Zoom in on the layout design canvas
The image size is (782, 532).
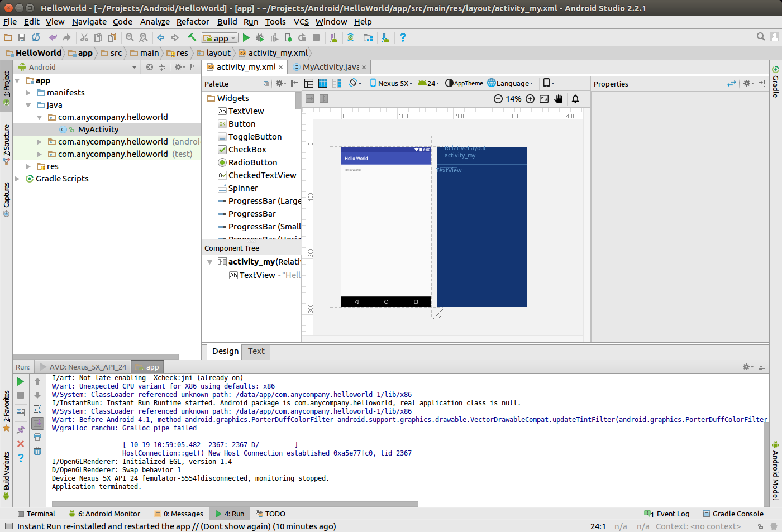point(530,99)
